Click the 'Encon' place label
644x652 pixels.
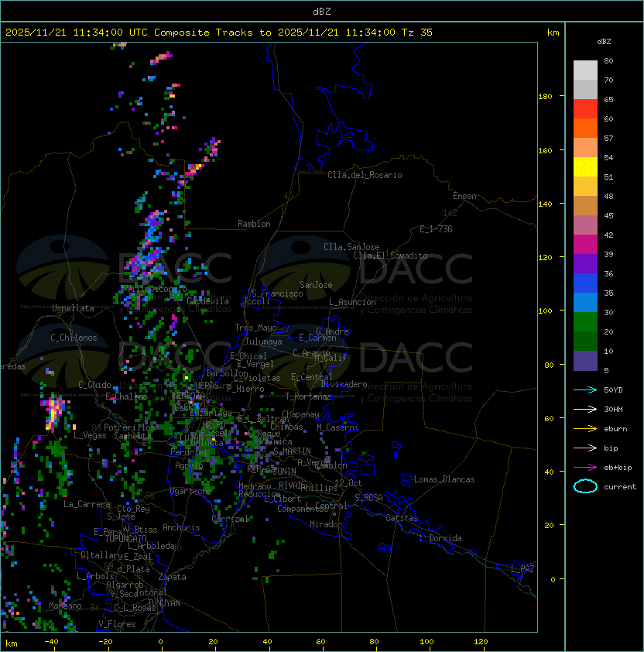[x=464, y=196]
